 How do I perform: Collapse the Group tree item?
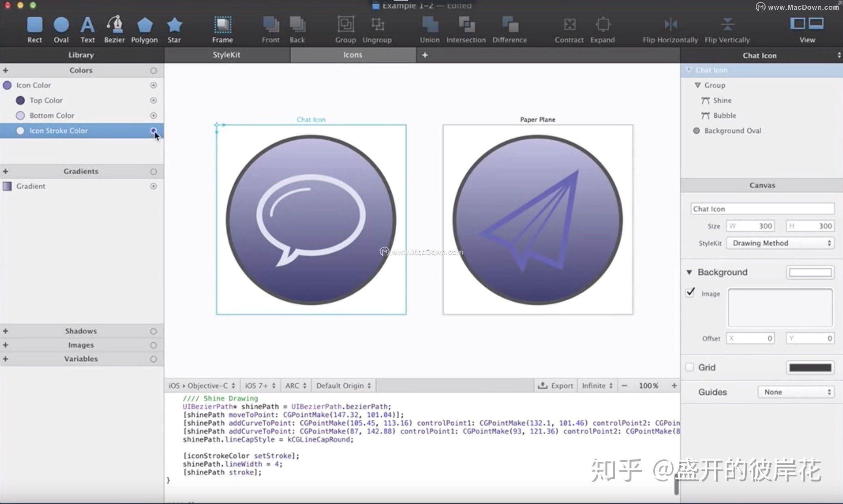tap(697, 85)
